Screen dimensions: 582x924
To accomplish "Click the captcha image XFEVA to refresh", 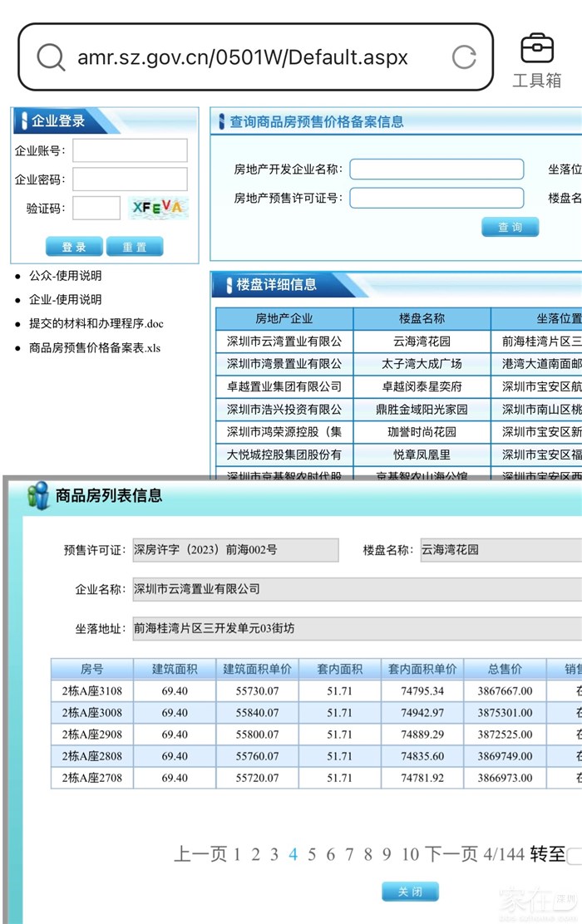I will click(x=158, y=208).
